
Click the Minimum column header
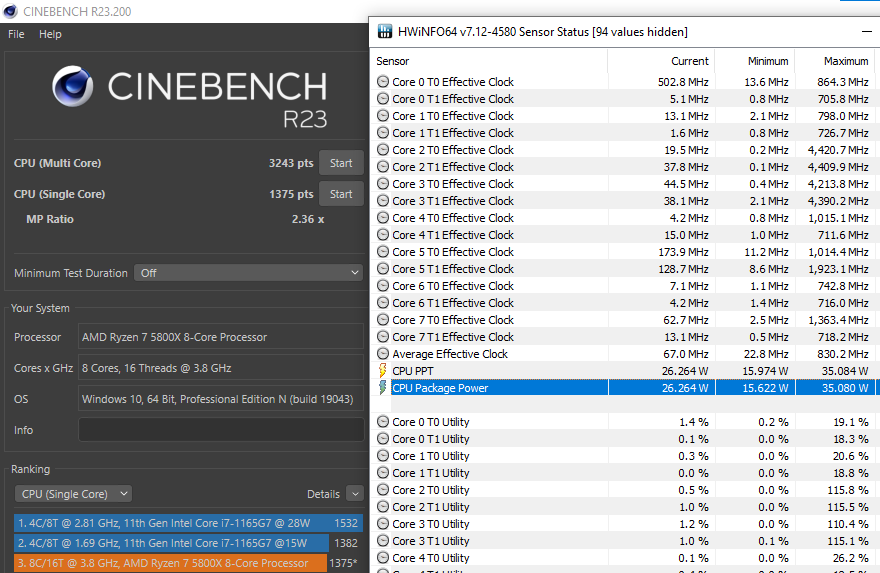coord(768,61)
